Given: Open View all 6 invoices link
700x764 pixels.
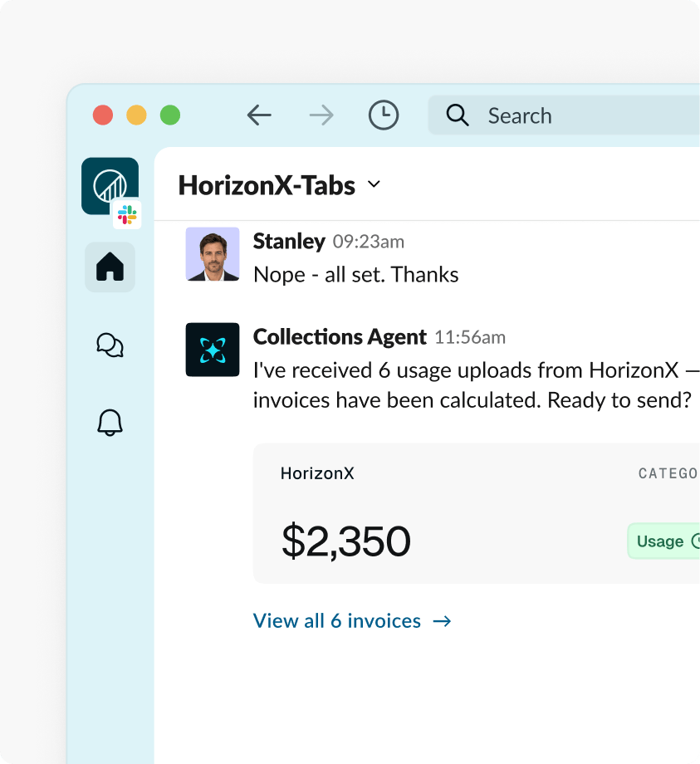Looking at the screenshot, I should click(352, 621).
